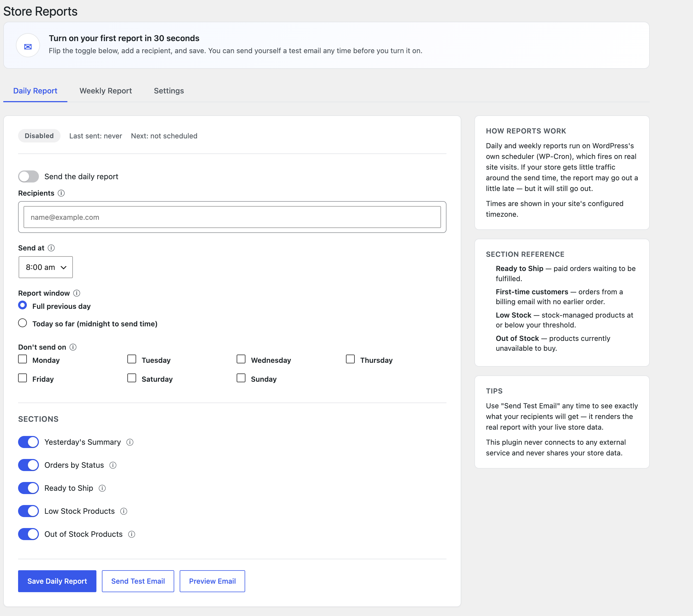The width and height of the screenshot is (693, 616).
Task: Check the Saturday checkbox
Action: [131, 378]
